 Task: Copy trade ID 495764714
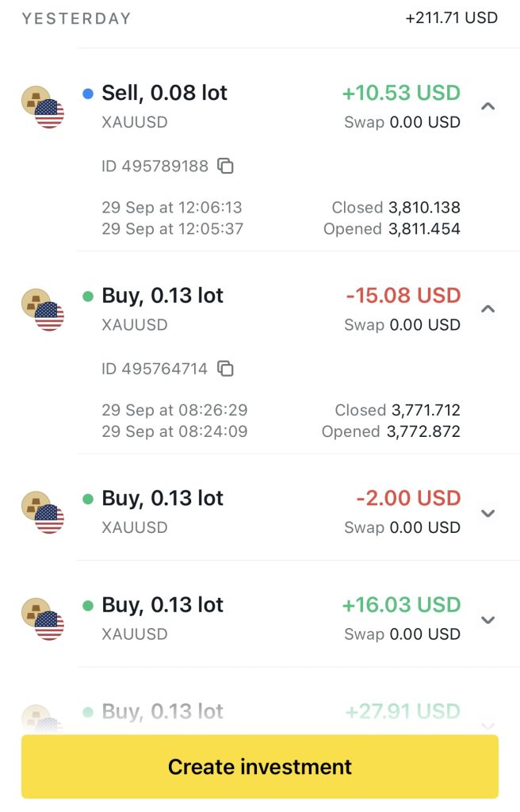click(x=226, y=369)
